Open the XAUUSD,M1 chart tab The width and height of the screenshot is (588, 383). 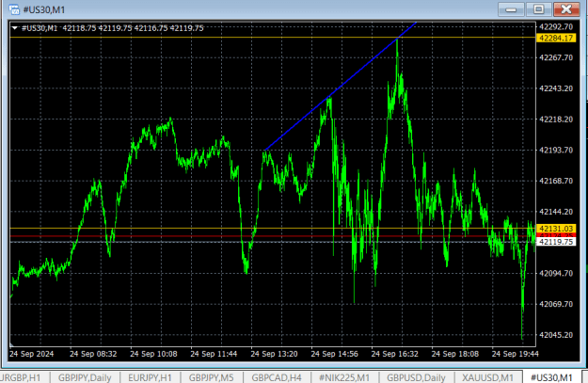tap(487, 377)
